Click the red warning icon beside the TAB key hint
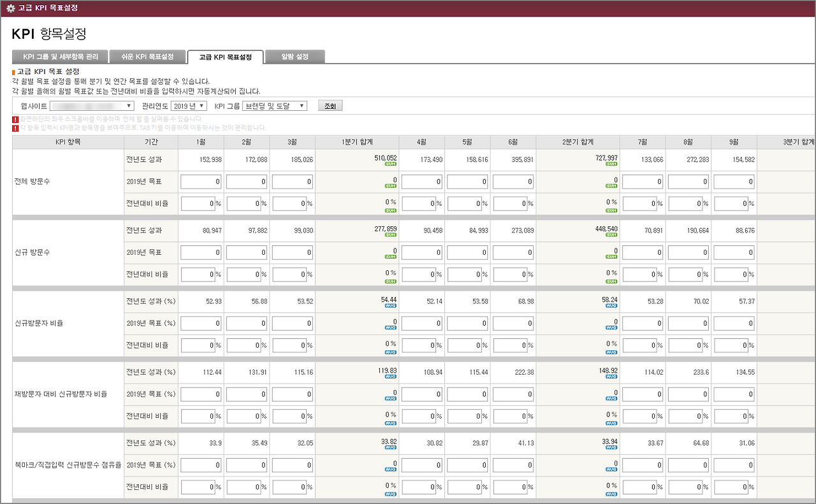This screenshot has height=504, width=816. point(15,128)
